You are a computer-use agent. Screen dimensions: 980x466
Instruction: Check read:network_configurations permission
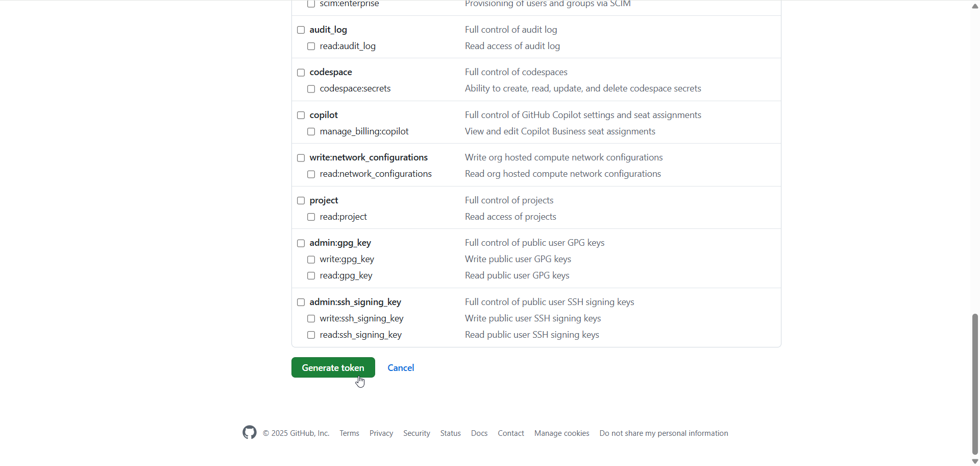tap(311, 174)
